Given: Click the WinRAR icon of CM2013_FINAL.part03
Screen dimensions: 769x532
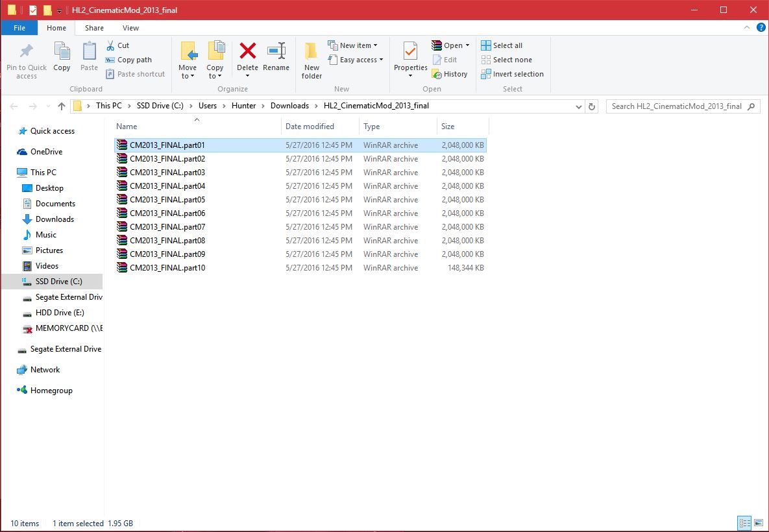Looking at the screenshot, I should coord(121,173).
